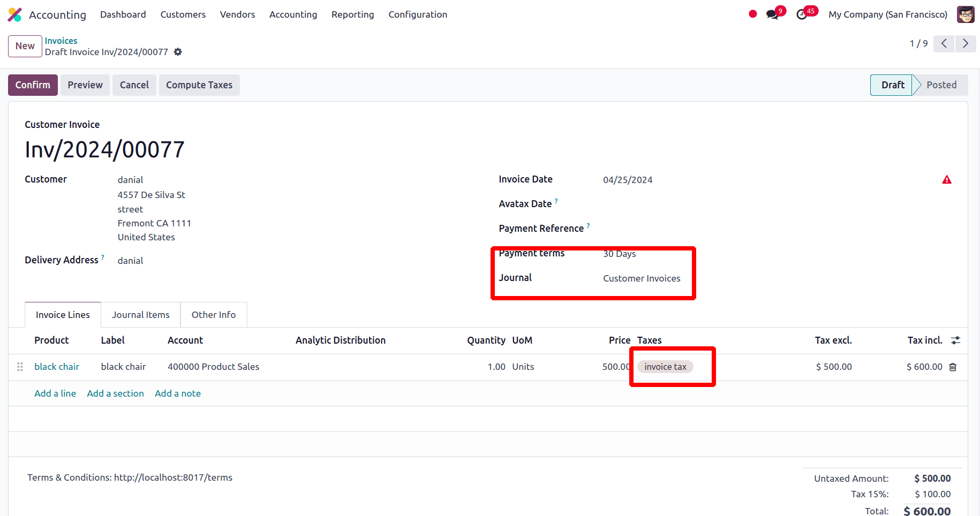This screenshot has width=980, height=516.
Task: Click the Tax excl. column header
Action: click(x=833, y=340)
